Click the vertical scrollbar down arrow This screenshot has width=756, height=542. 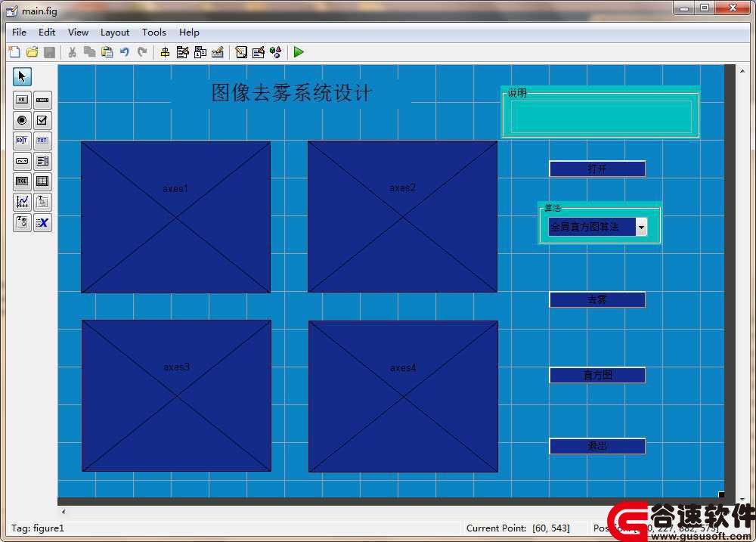point(742,500)
